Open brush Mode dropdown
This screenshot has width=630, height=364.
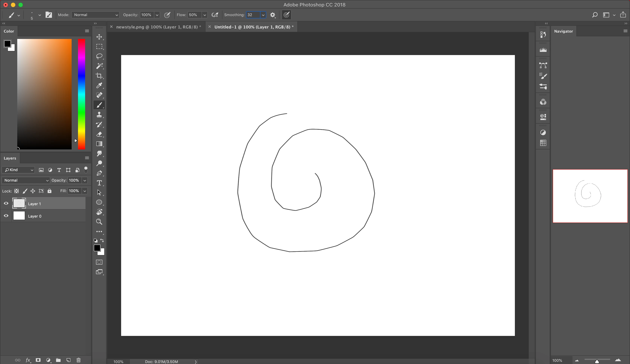click(95, 15)
